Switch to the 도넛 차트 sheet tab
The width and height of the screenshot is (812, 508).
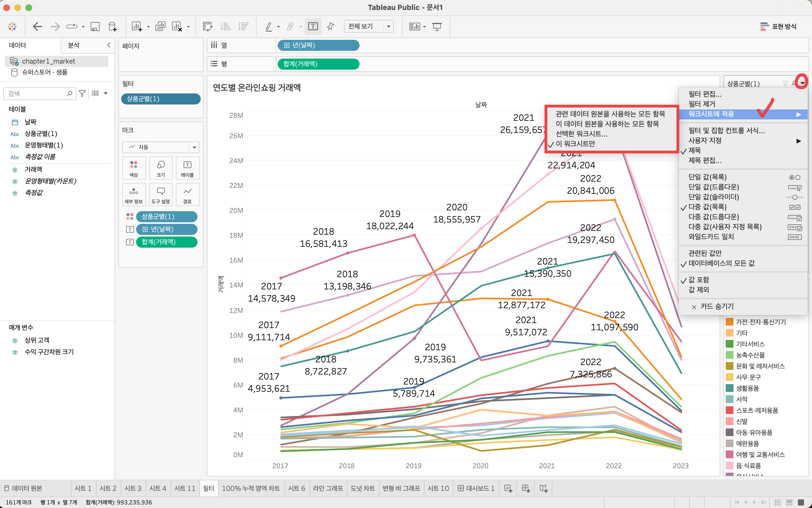tap(362, 488)
